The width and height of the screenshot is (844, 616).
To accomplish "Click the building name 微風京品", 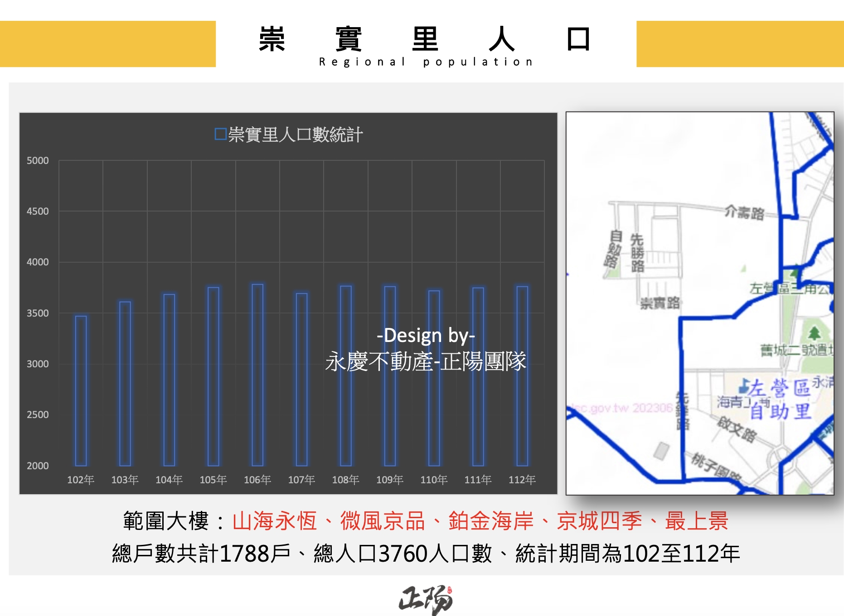I will (x=383, y=521).
